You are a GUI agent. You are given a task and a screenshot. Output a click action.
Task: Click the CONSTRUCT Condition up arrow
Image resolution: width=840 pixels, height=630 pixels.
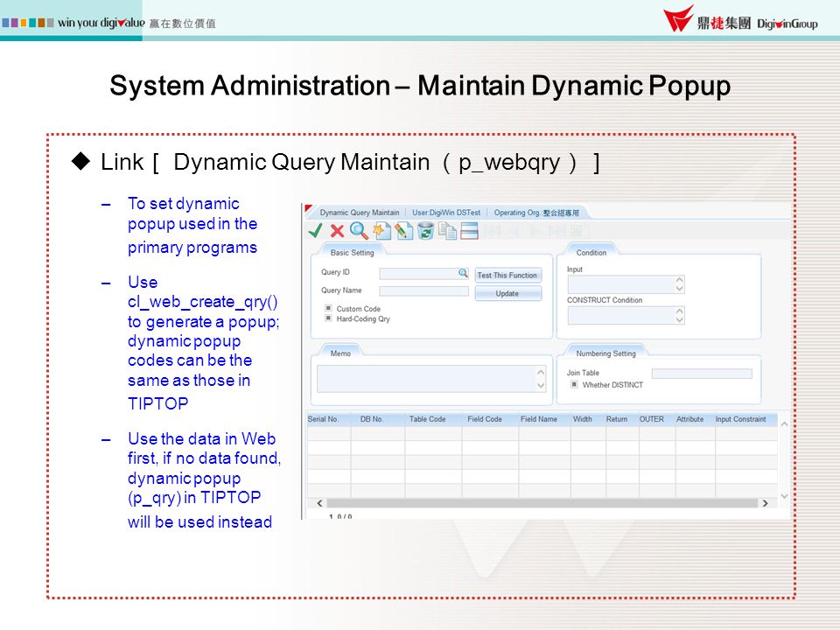pos(679,310)
